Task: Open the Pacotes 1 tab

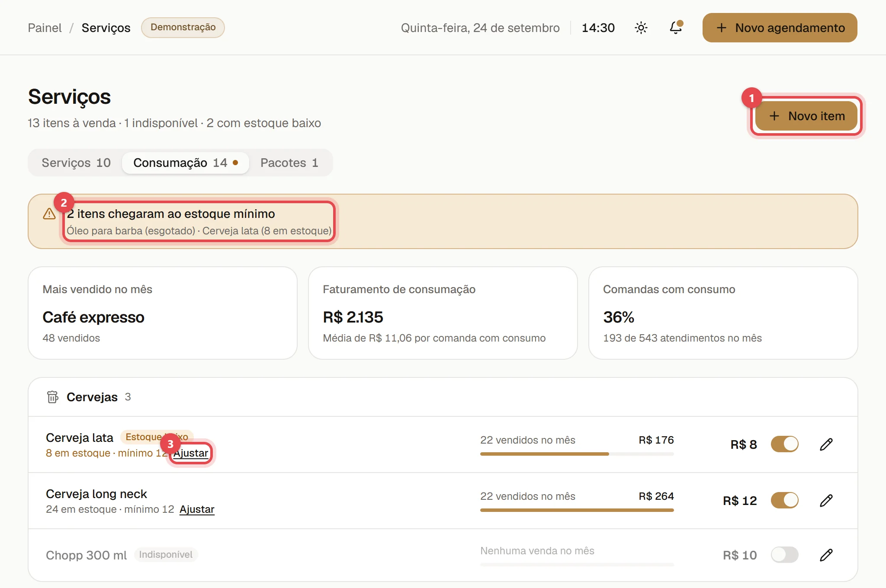Action: pyautogui.click(x=289, y=163)
